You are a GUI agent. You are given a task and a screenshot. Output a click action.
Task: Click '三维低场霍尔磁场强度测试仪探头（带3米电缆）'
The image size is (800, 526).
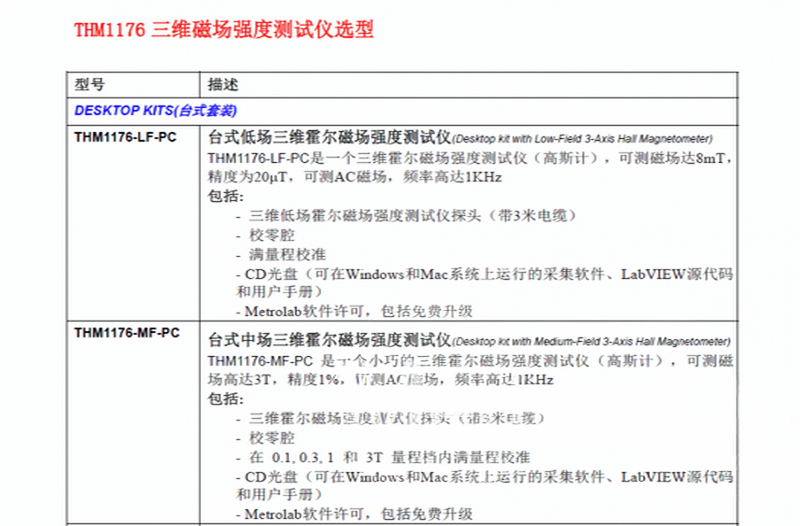[x=412, y=216]
